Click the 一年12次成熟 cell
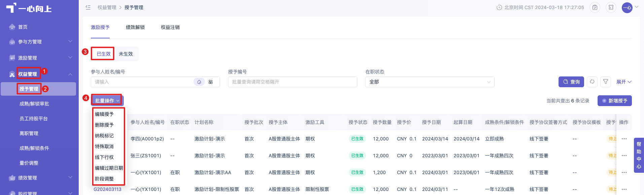 coord(500,189)
